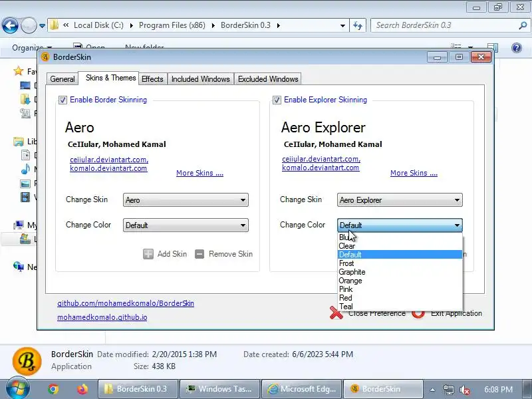Click the BorderSkin title bar logo icon
This screenshot has width=532, height=399.
tap(45, 57)
